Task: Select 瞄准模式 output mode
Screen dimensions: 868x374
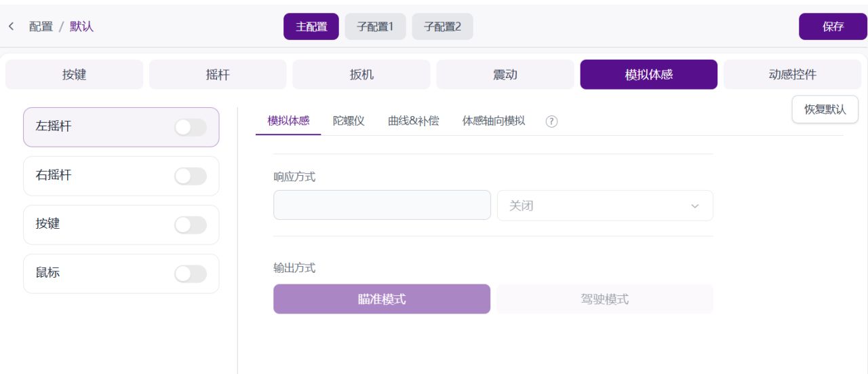Action: 382,299
